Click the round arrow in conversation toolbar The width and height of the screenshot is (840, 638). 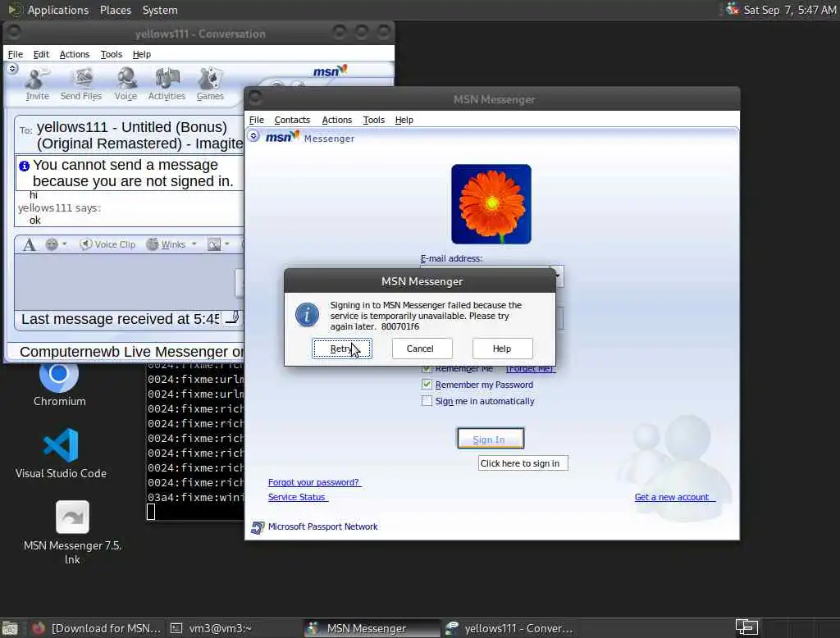coord(12,69)
